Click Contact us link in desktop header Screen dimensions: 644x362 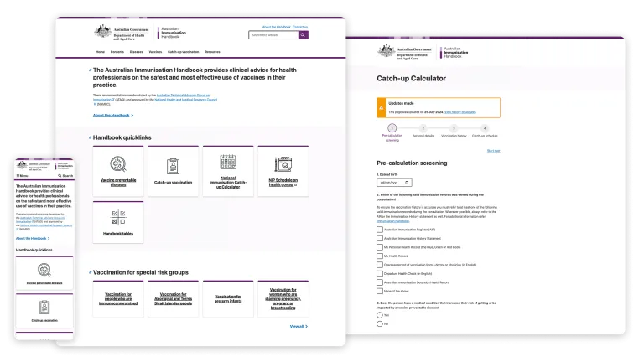pos(300,27)
